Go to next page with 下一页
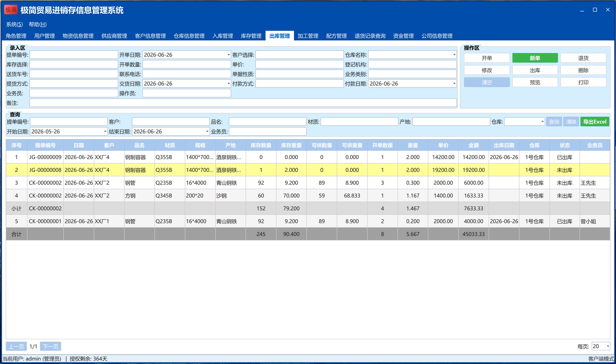616x364 pixels. coord(51,346)
